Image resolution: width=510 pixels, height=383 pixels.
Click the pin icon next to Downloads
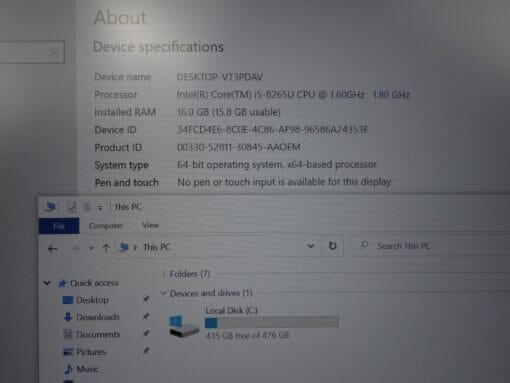tap(146, 316)
